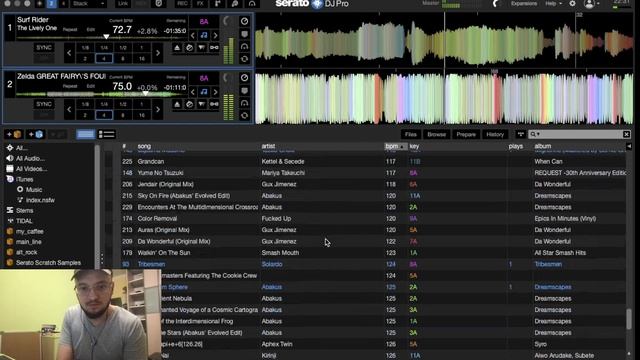Image resolution: width=640 pixels, height=360 pixels.
Task: Set deck 1 auto loop to 1/2 beat
Action: click(x=123, y=48)
